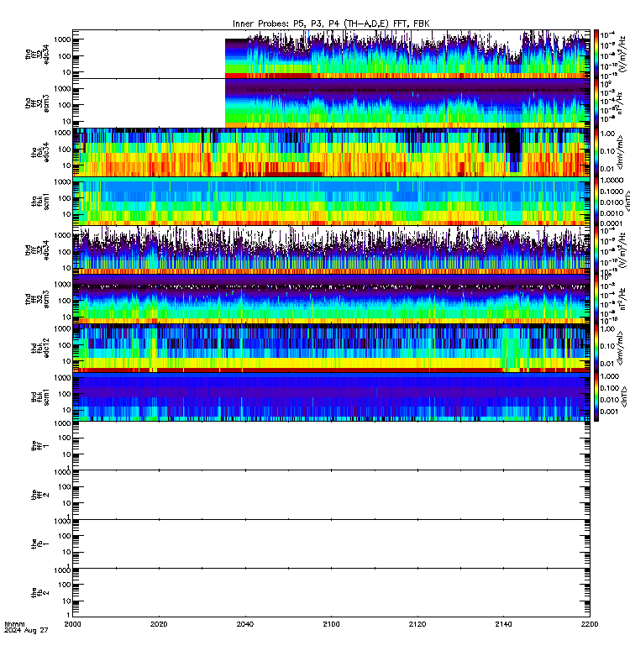
Task: Click the "1.0000" tick on tha fbk scm1 color bar
Action: point(612,181)
